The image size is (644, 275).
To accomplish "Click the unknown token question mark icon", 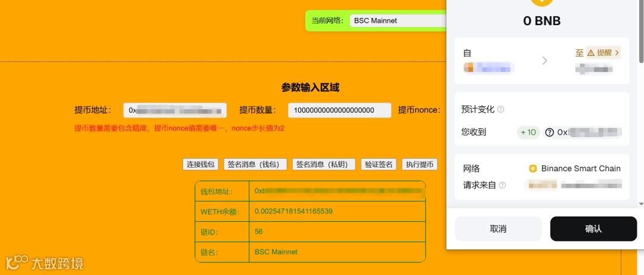I will click(x=550, y=132).
